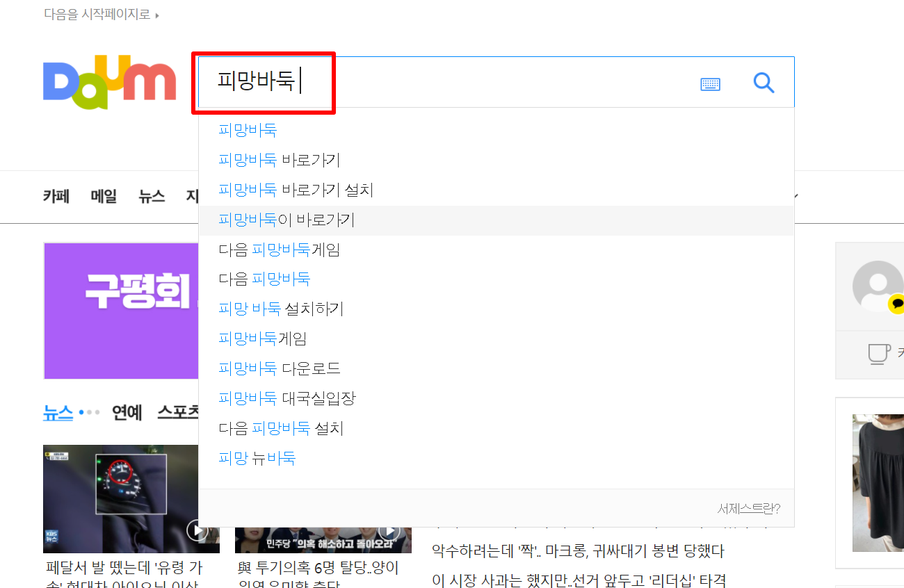The height and width of the screenshot is (588, 904).
Task: Select suggestion 피망바둑이 바로가기
Action: pyautogui.click(x=497, y=220)
